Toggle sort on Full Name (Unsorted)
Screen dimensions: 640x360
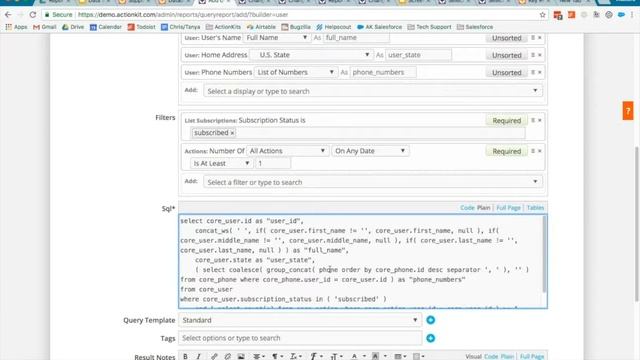click(x=507, y=38)
